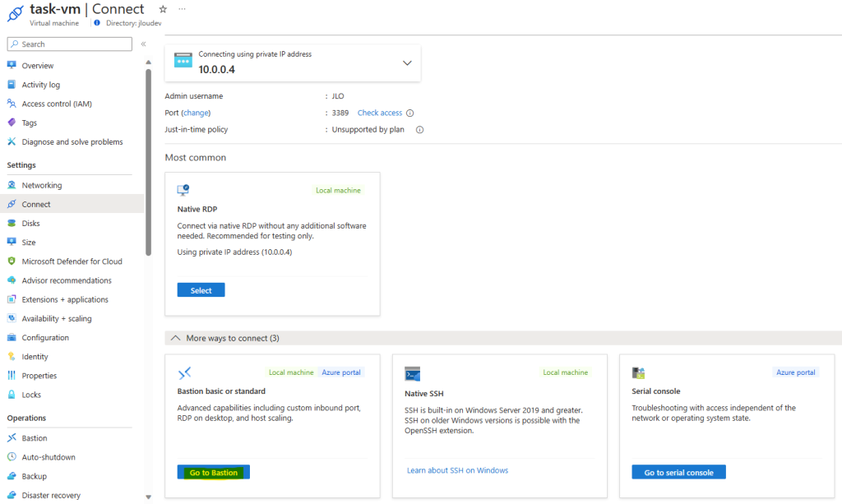Collapse the More ways to connect section
Image resolution: width=842 pixels, height=504 pixels.
point(175,338)
